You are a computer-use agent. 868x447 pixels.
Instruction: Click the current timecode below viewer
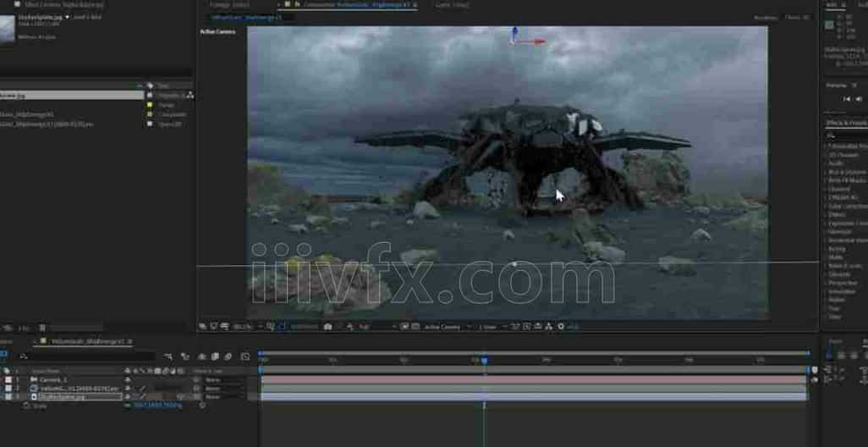[304, 327]
